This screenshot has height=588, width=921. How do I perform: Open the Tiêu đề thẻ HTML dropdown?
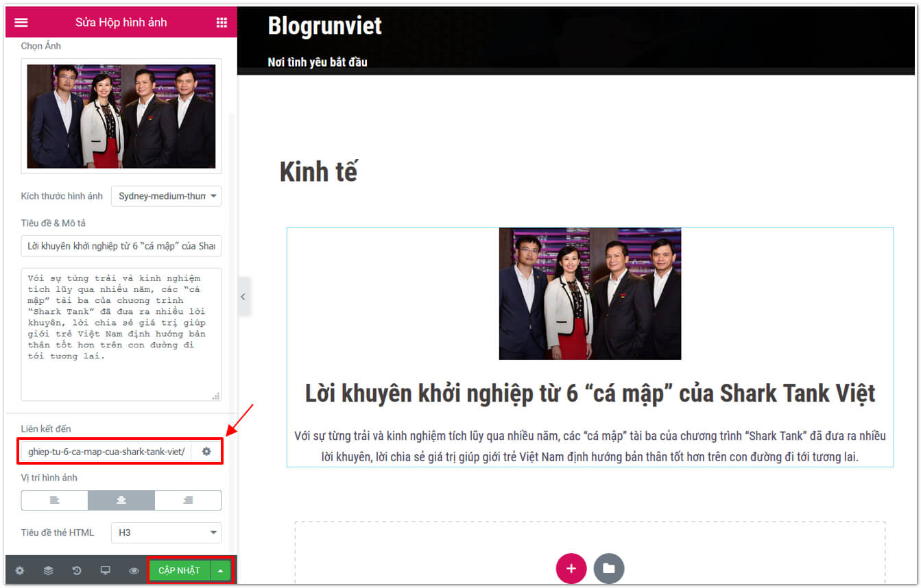(166, 532)
